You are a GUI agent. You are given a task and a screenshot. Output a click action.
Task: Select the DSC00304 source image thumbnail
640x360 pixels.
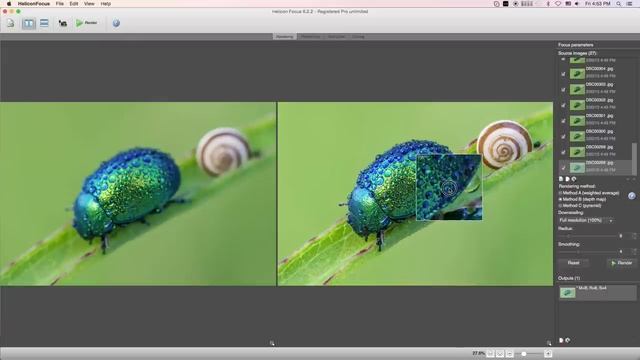577,74
